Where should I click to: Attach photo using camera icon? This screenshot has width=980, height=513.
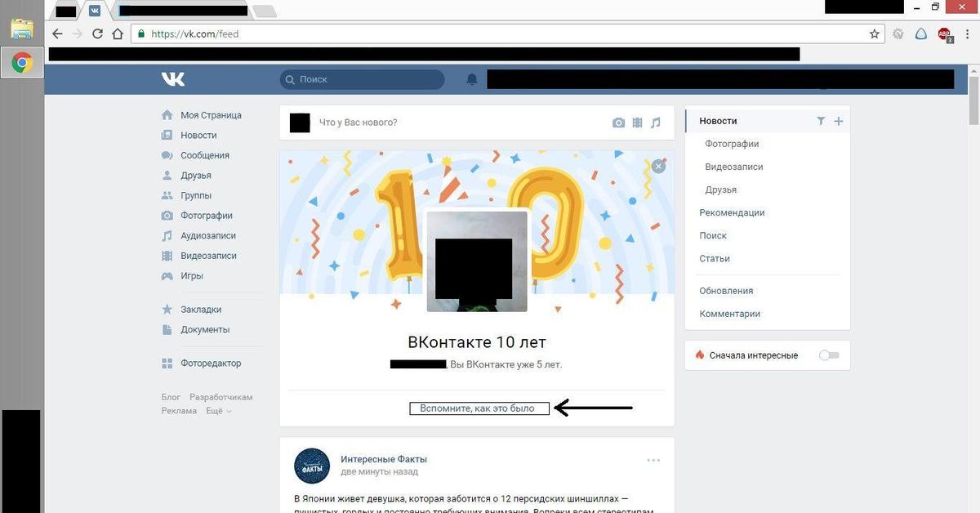618,123
